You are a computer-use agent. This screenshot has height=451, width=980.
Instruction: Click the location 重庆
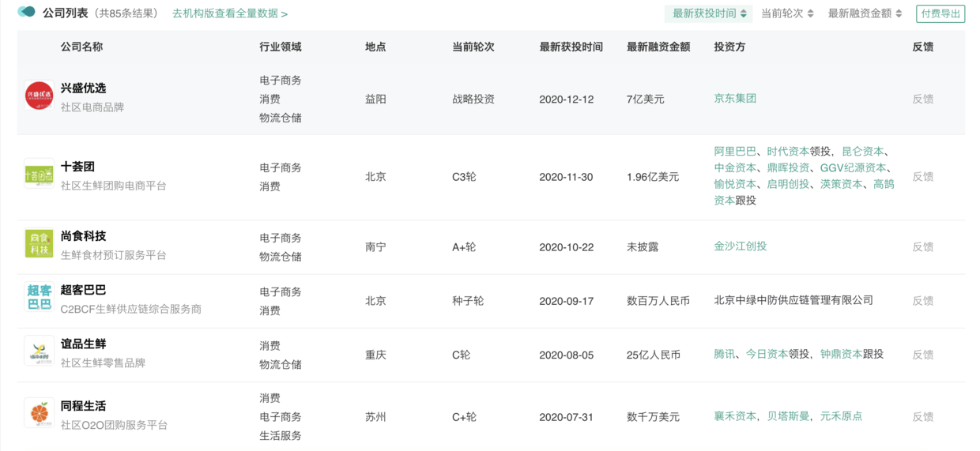[x=375, y=355]
